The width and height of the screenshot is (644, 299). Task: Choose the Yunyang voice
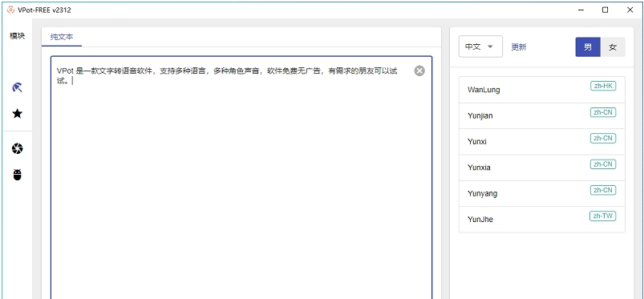(x=541, y=193)
